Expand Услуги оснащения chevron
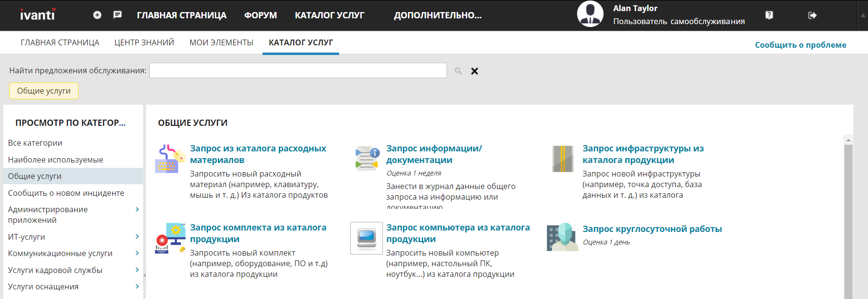 [x=137, y=286]
